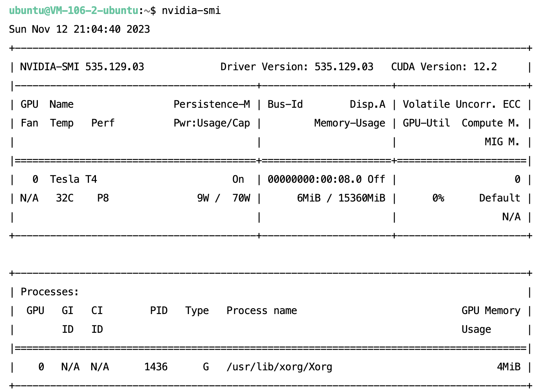Viewport: 541px width, 392px height.
Task: Click the Tesla T4 GPU name
Action: (74, 179)
